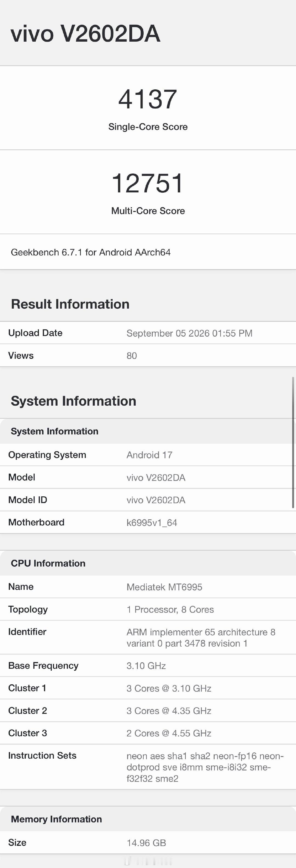Click the Single-Core Score label

148,127
